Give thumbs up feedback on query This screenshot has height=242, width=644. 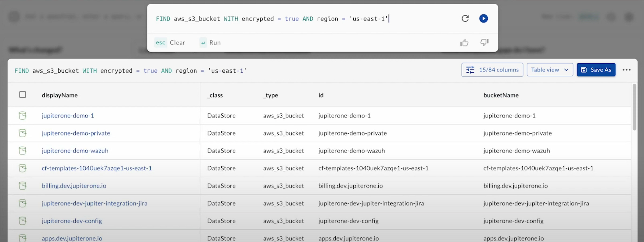click(464, 43)
